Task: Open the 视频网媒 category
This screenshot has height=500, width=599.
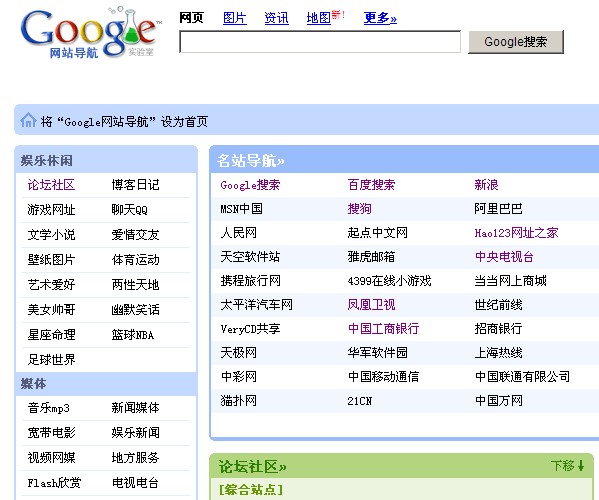Action: pyautogui.click(x=51, y=458)
